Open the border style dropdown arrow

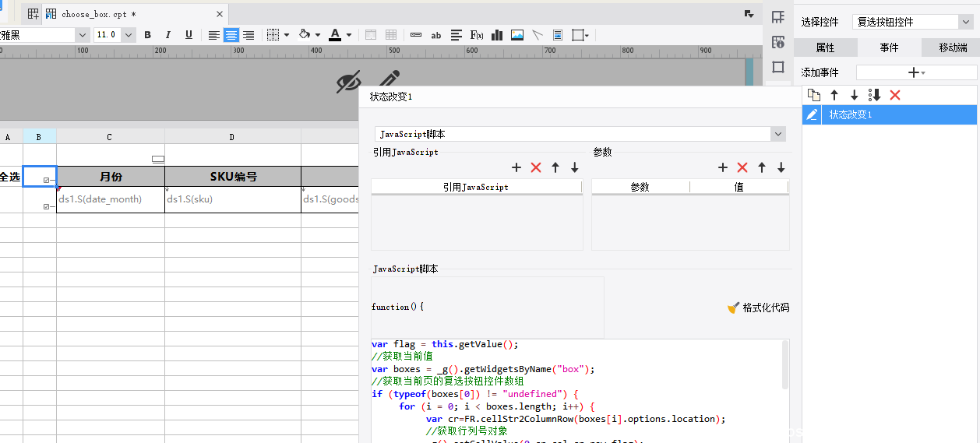click(x=287, y=35)
